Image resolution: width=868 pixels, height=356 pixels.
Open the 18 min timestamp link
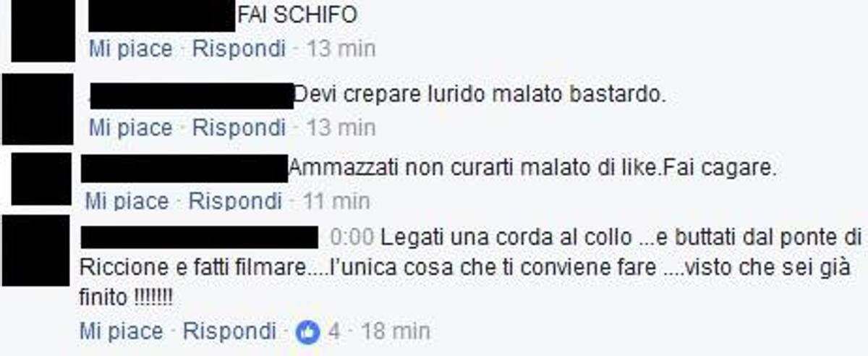[396, 332]
